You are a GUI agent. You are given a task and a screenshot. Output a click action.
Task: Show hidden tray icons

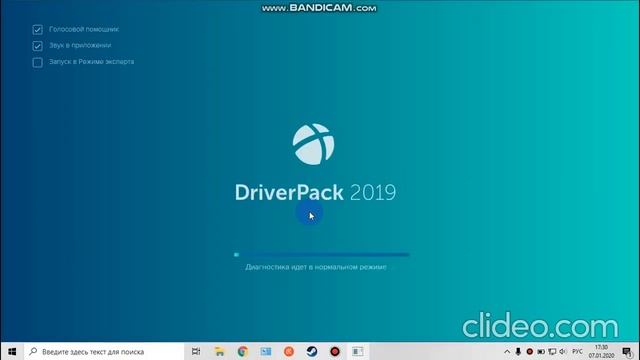507,351
